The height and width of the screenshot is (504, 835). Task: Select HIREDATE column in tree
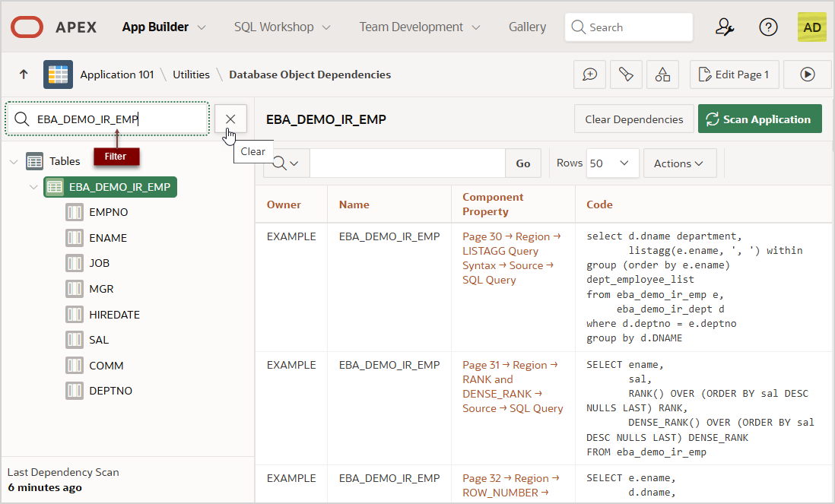click(x=115, y=315)
